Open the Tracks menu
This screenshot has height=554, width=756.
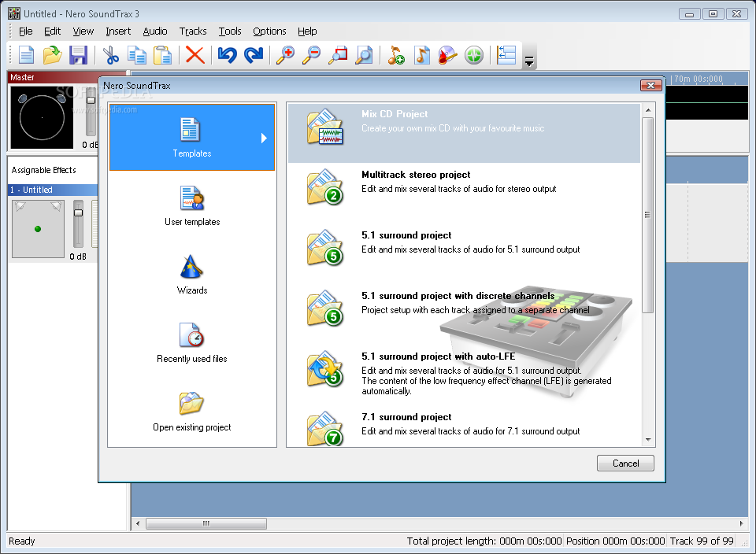click(193, 31)
